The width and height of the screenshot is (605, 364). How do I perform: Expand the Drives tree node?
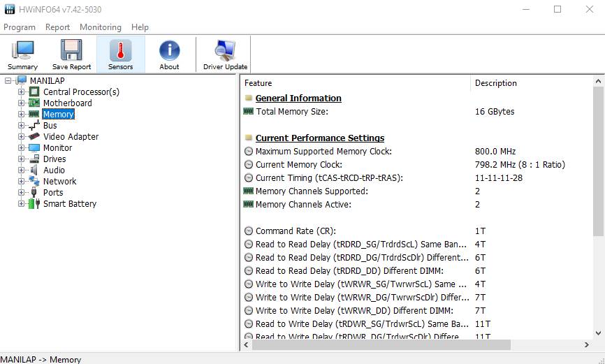(x=21, y=159)
